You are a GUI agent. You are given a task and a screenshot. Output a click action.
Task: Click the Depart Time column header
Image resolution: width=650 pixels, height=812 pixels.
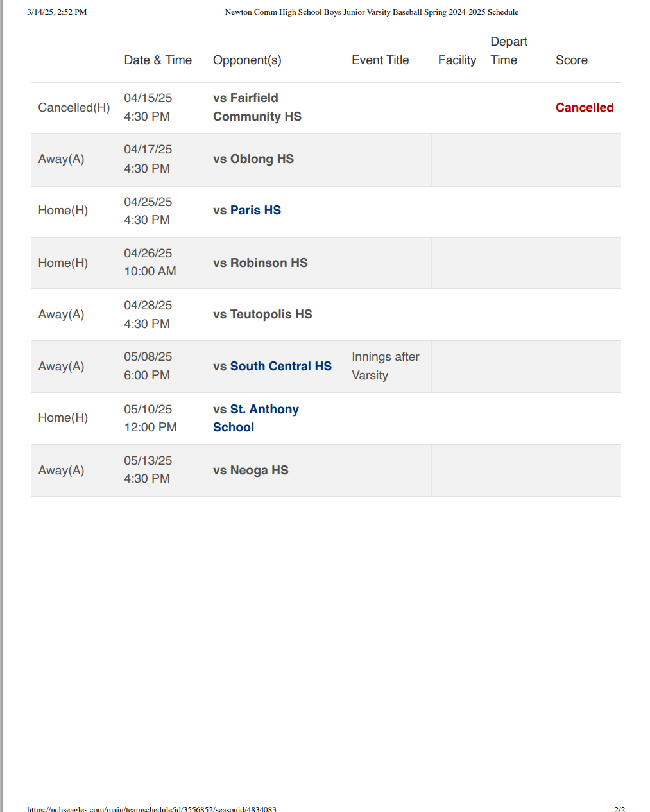point(508,51)
